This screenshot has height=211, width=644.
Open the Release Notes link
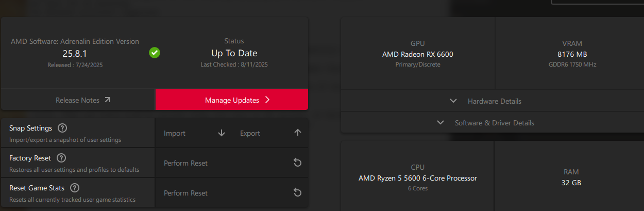(x=77, y=100)
